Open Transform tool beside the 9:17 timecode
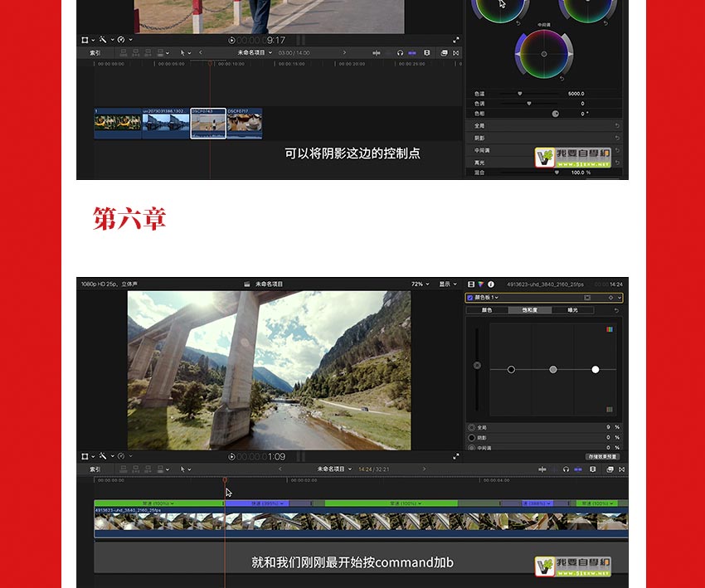The image size is (705, 588). [x=85, y=40]
